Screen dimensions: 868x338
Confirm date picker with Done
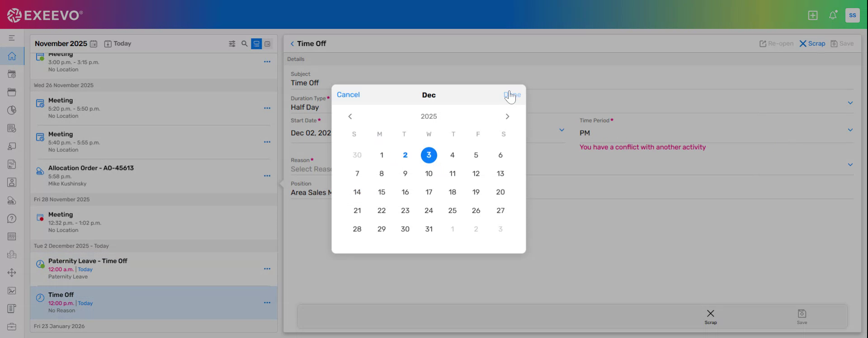512,94
